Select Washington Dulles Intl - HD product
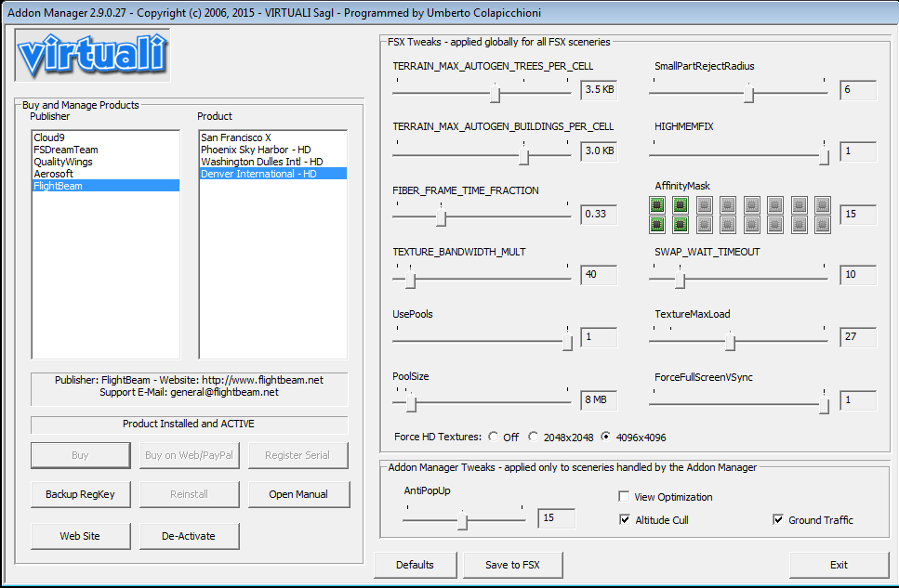The width and height of the screenshot is (899, 588). [x=273, y=162]
